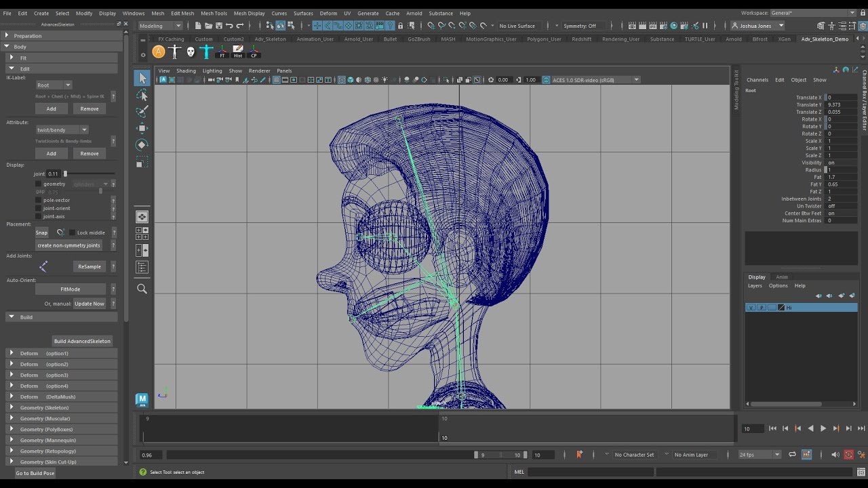Click the Update Now button

click(x=90, y=304)
